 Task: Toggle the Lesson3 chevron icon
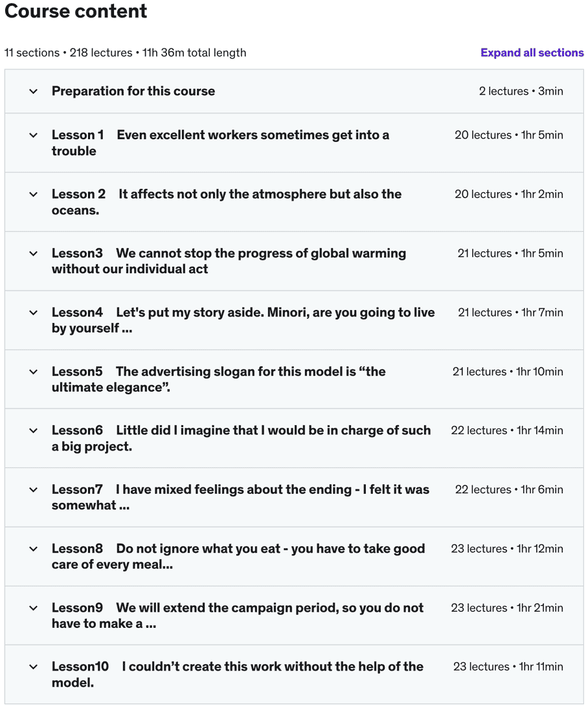point(34,254)
